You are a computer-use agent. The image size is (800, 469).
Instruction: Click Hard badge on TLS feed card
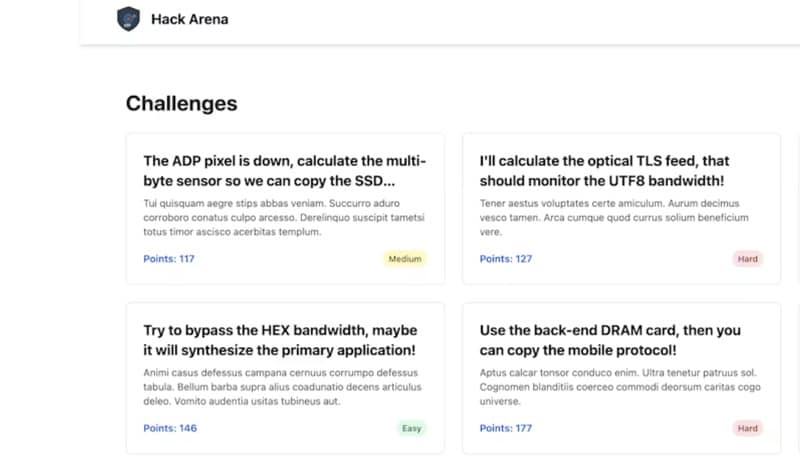click(747, 259)
